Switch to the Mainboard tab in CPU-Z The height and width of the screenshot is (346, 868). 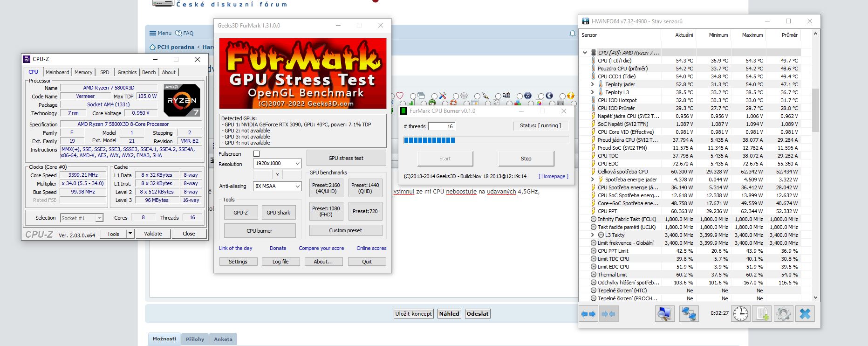[57, 72]
